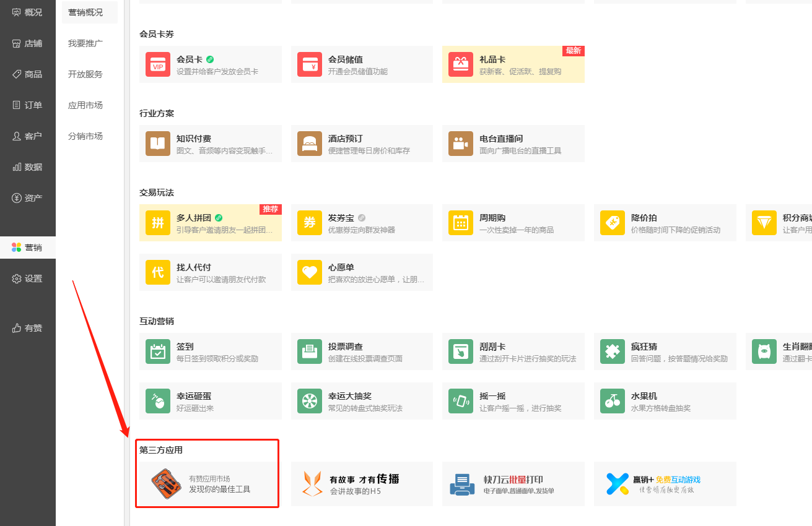
Task: Click the 发现你的最佳工具 text
Action: 220,489
